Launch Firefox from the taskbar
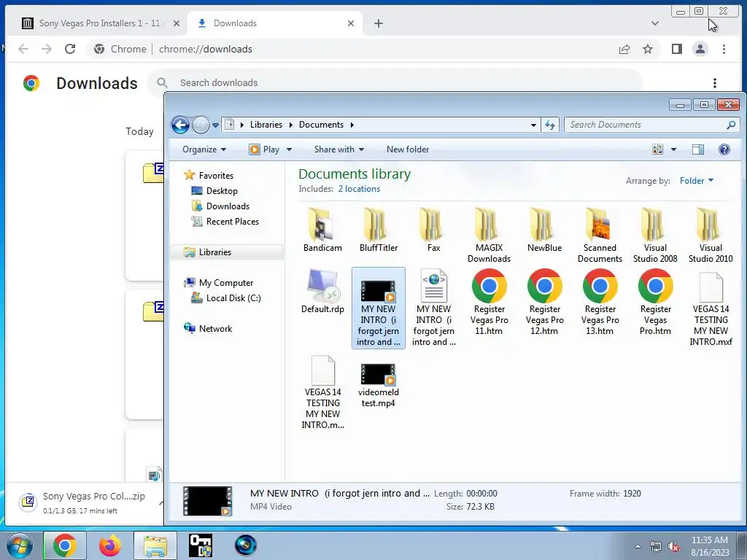The width and height of the screenshot is (747, 560). pos(109,545)
